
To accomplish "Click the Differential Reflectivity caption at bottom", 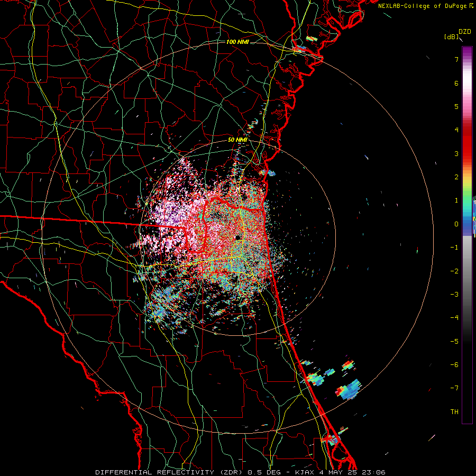I will point(240,472).
